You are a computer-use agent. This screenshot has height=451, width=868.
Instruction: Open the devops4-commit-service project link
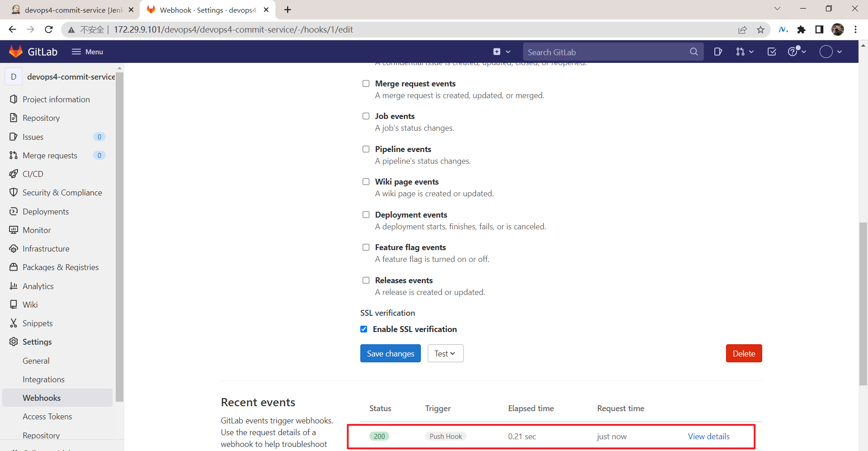click(x=71, y=76)
